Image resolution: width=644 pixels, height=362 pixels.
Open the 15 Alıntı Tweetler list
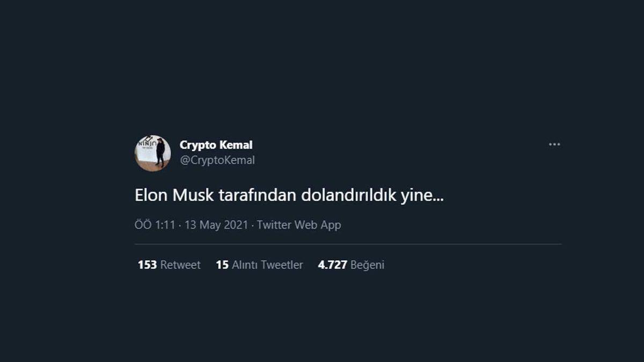[x=259, y=264]
